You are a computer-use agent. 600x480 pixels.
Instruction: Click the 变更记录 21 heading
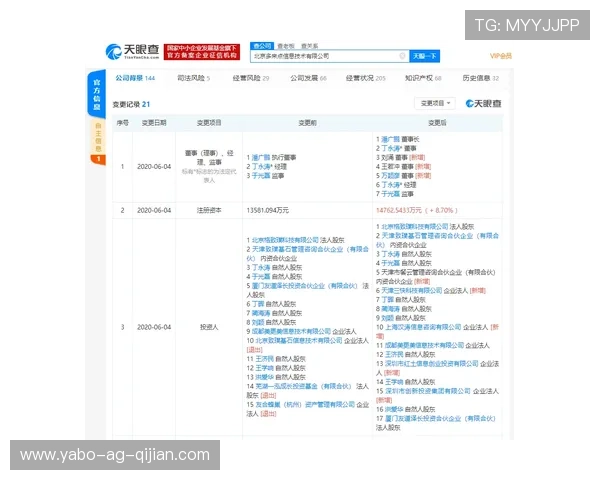point(131,104)
